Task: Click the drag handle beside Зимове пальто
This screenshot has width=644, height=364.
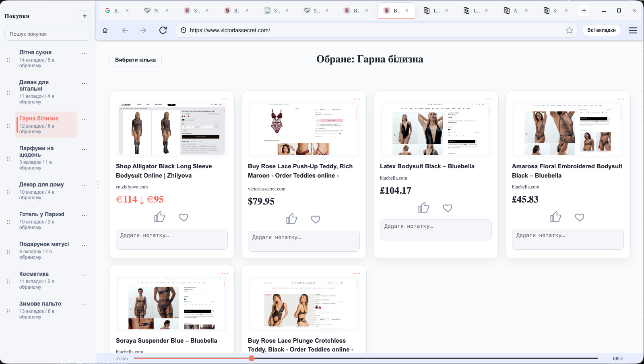Action: coord(8,311)
